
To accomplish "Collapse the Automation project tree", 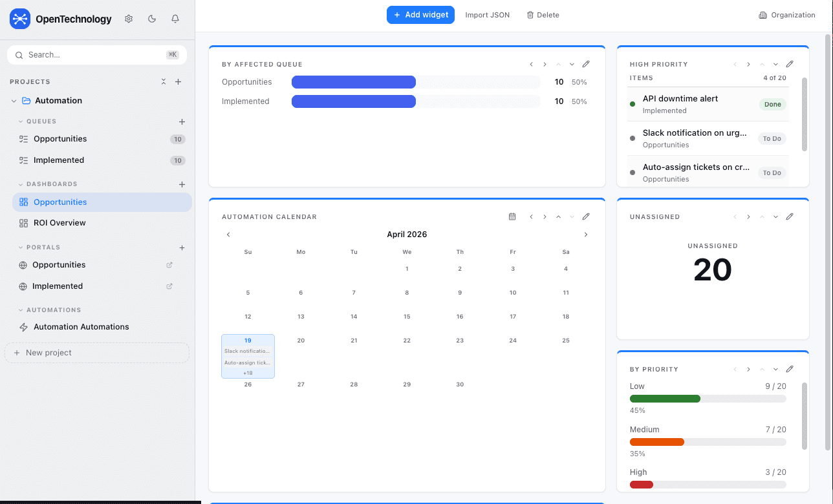I will pyautogui.click(x=14, y=101).
